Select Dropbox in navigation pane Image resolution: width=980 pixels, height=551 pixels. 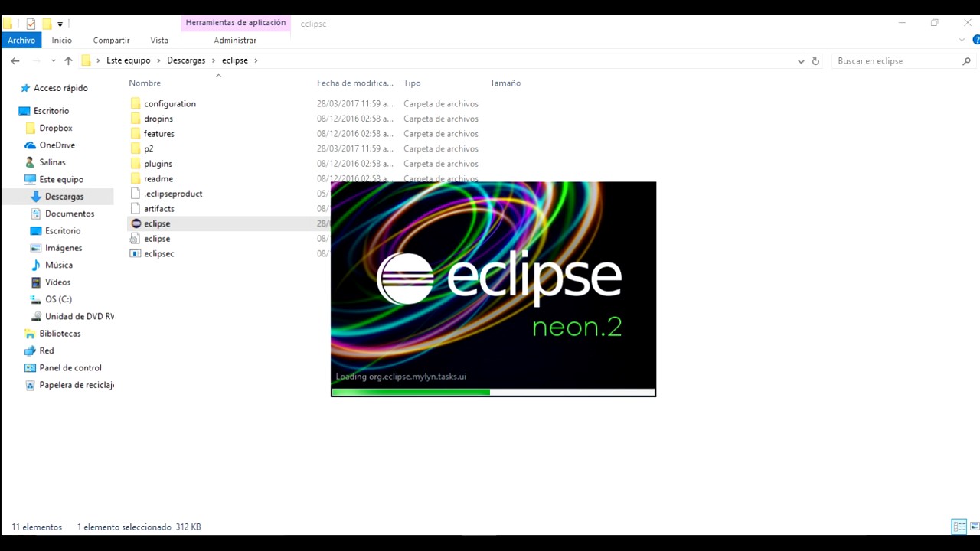click(56, 128)
